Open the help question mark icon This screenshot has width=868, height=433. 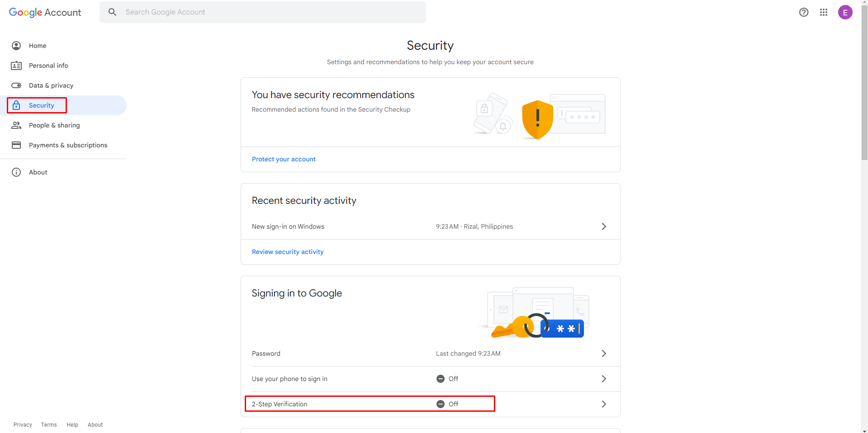804,12
